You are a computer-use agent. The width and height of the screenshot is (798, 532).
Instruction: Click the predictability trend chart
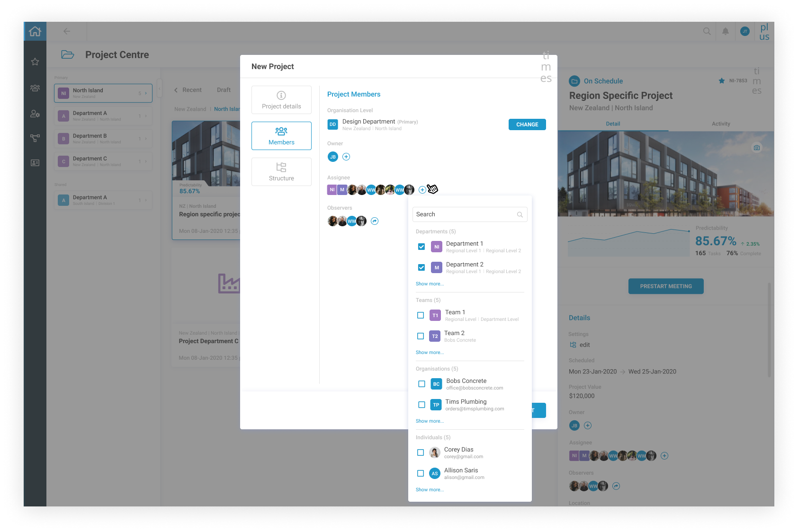[629, 243]
